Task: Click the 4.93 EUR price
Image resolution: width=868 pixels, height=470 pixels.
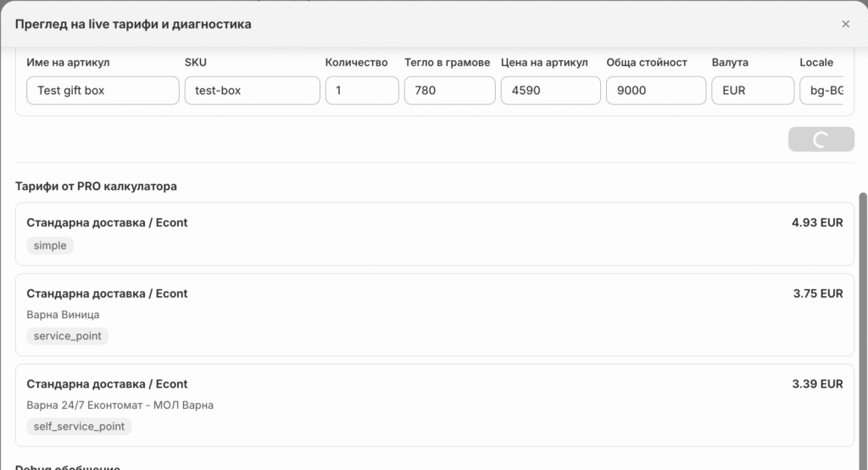Action: click(817, 223)
